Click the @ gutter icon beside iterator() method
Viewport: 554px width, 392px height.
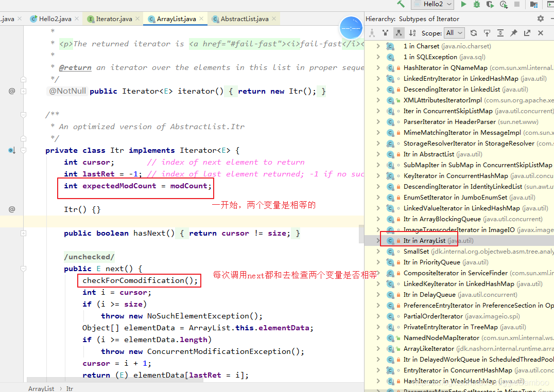(x=12, y=91)
